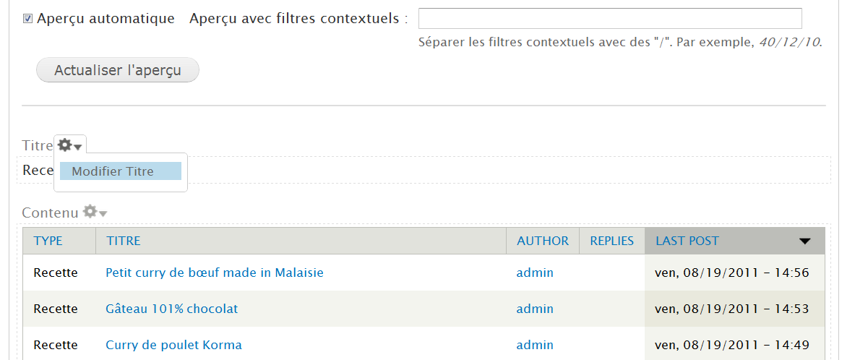Open Petit curry de bœuf made in Malaisie
The width and height of the screenshot is (868, 360).
[x=215, y=273]
